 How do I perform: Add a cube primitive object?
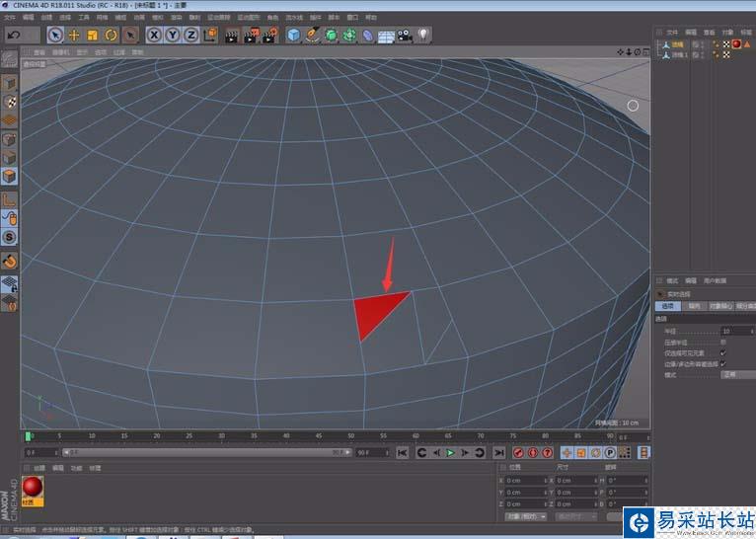(x=293, y=35)
